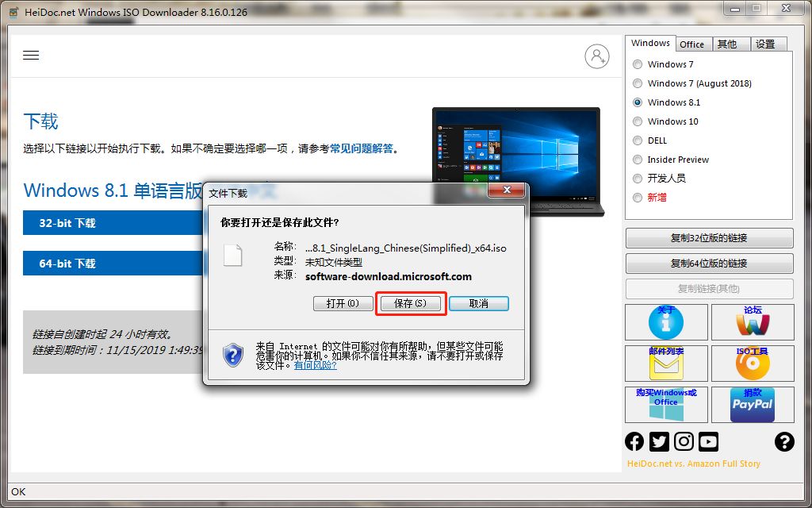Click 链接自创建时起 24 小时有效 text
The width and height of the screenshot is (812, 508).
coord(103,334)
